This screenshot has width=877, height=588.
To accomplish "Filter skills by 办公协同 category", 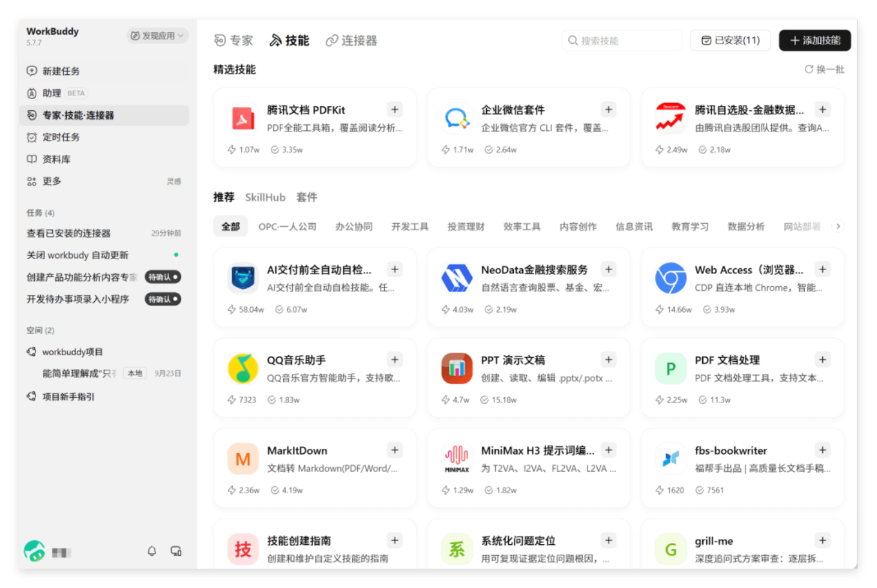I will click(353, 226).
